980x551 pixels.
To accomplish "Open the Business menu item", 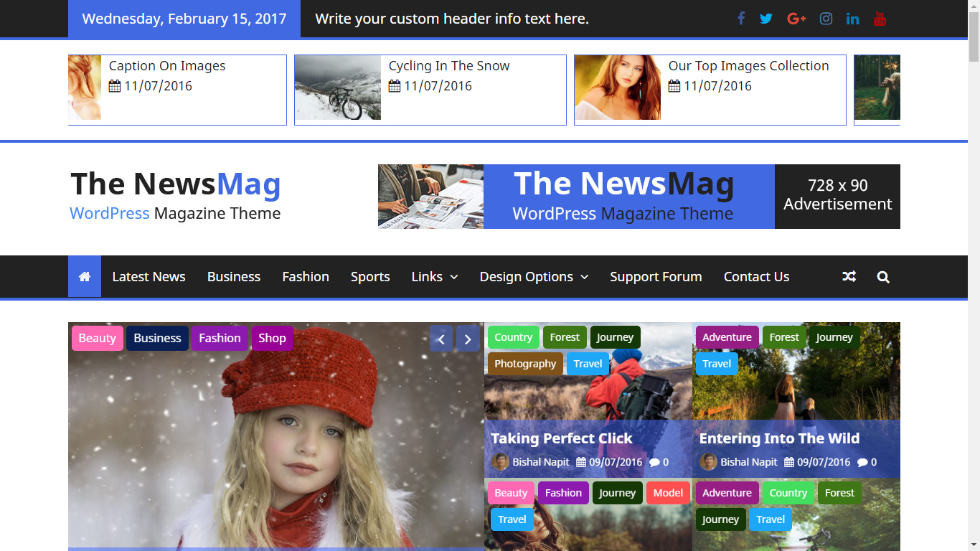I will [234, 277].
